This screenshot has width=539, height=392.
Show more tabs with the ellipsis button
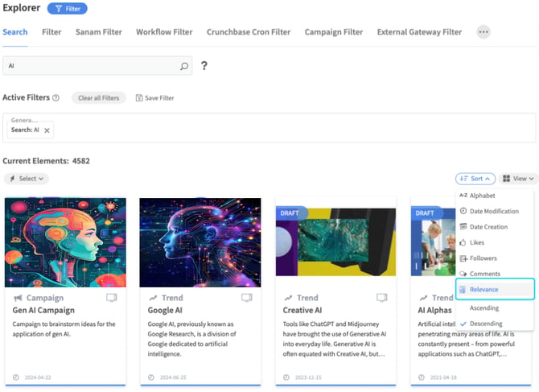pos(483,32)
